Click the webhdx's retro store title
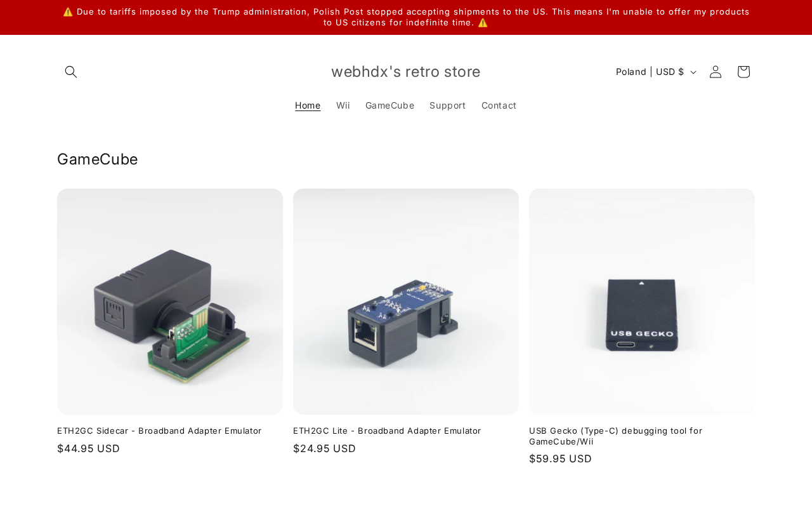 [406, 72]
